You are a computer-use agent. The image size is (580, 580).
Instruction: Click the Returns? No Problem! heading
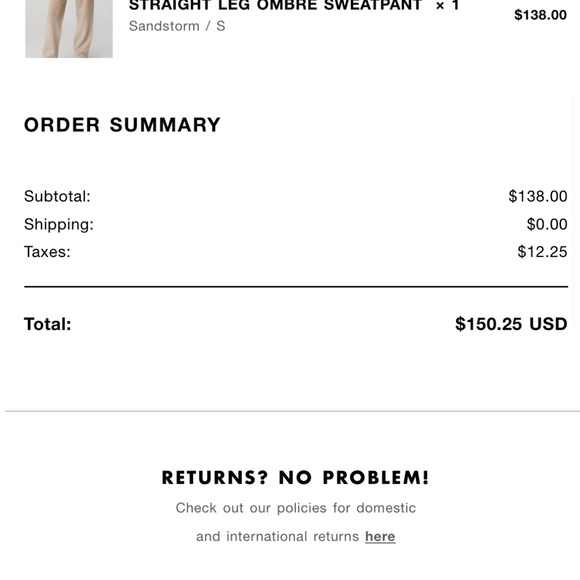click(295, 477)
